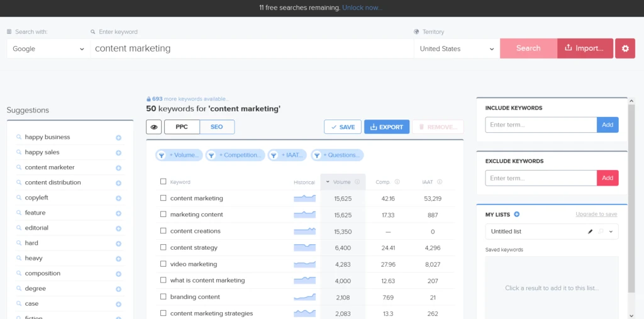The height and width of the screenshot is (319, 644).
Task: Click the REMOVE button
Action: point(438,127)
